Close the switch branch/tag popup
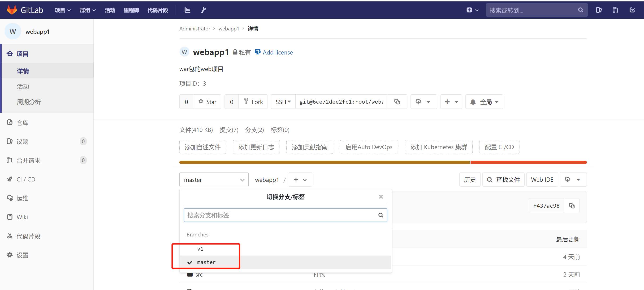The height and width of the screenshot is (290, 644). [381, 197]
